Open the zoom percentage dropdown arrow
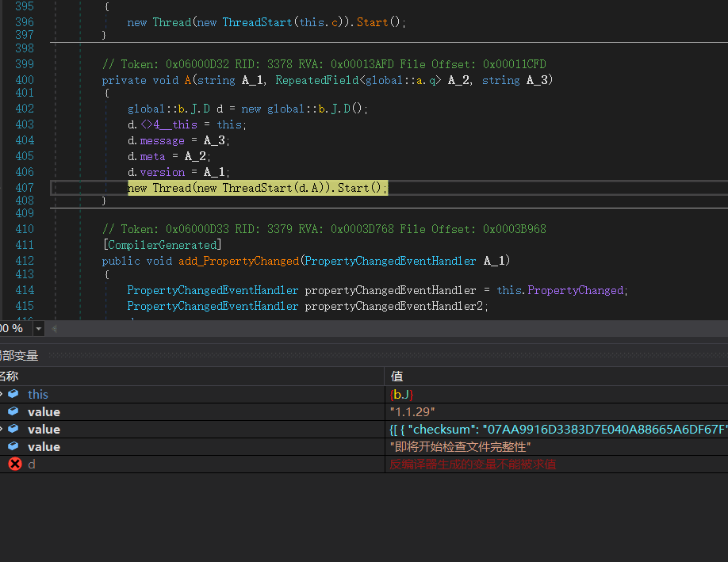 click(39, 329)
